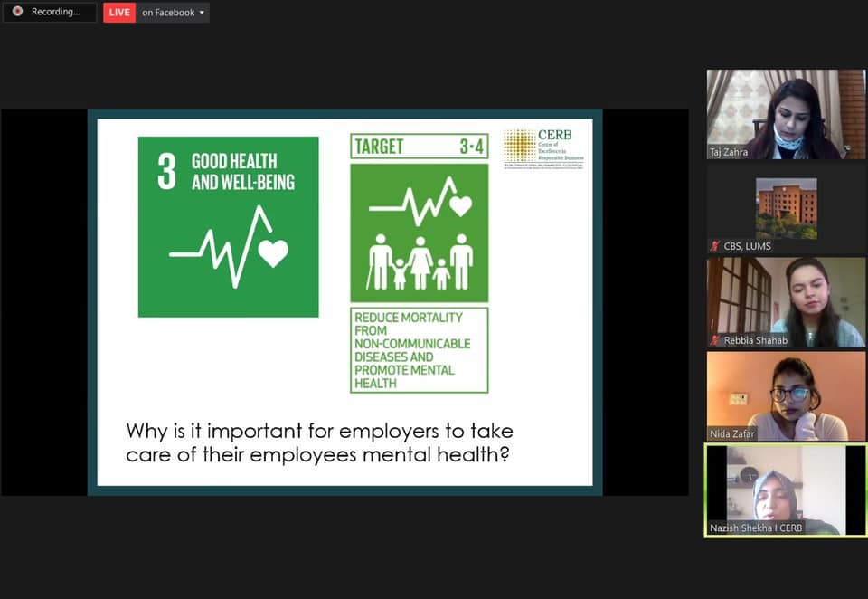The height and width of the screenshot is (599, 868).
Task: Click muted microphone icon beside Rebbia Shahab
Action: click(x=715, y=340)
